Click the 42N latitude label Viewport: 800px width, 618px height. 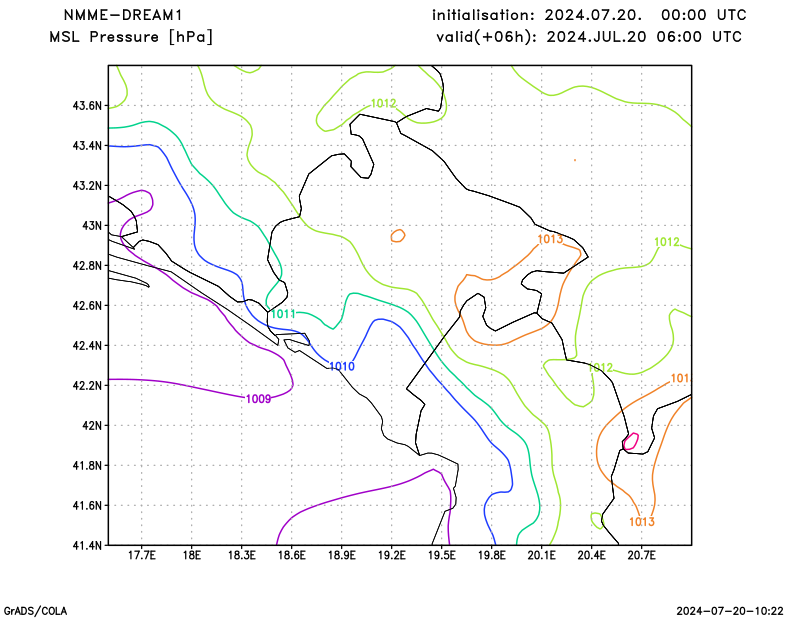92,426
